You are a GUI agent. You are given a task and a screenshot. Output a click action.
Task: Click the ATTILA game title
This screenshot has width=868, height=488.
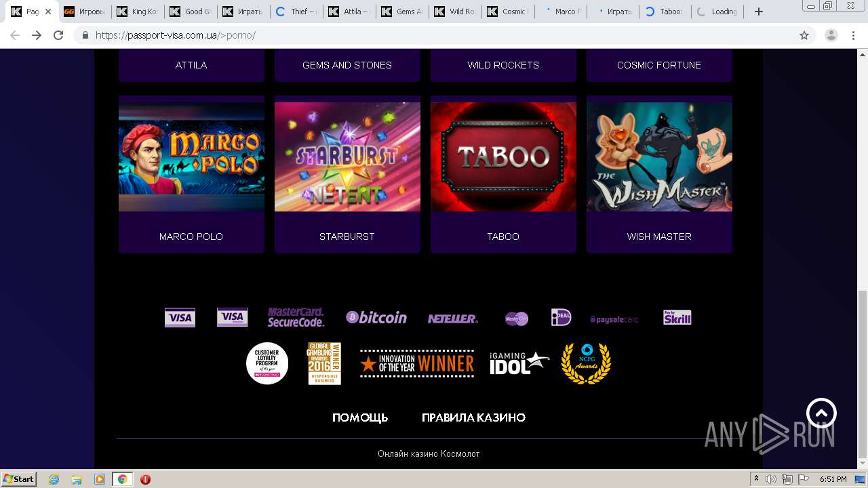coord(191,65)
